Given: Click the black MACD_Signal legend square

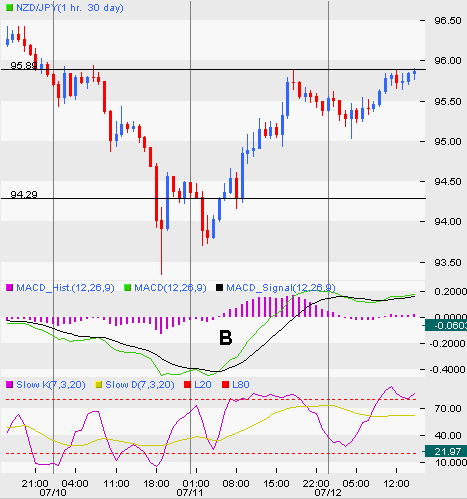Looking at the screenshot, I should click(220, 287).
